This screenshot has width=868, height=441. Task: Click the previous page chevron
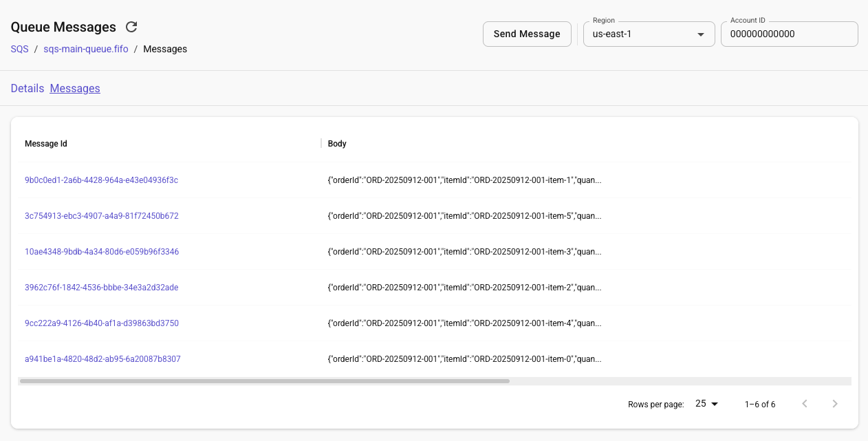(x=804, y=404)
